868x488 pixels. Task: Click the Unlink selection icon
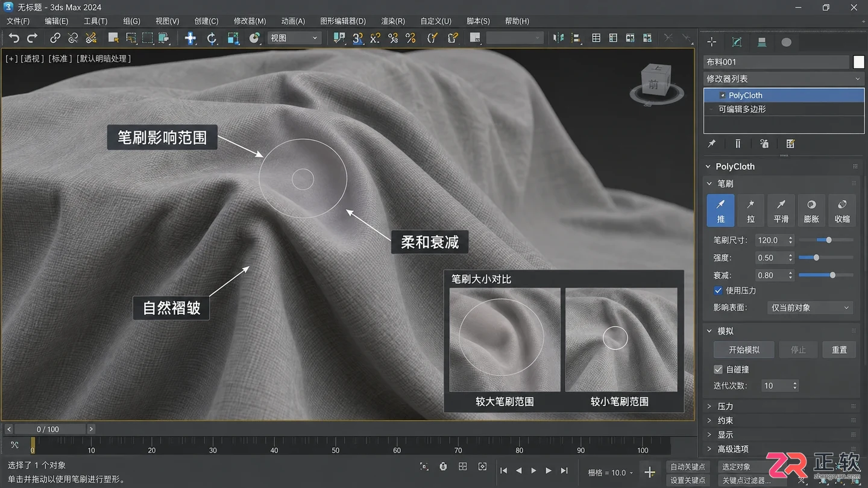click(73, 38)
